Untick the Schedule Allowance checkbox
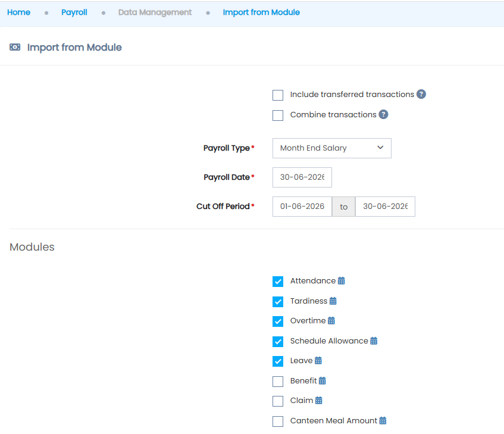This screenshot has width=504, height=434. click(x=278, y=341)
